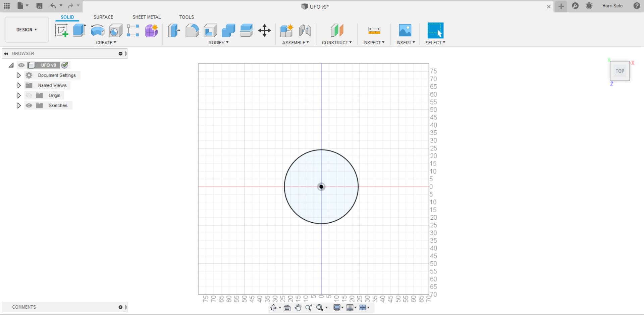Activate the Orbit navigation tool
Screen dimensions: 644x315
273,308
